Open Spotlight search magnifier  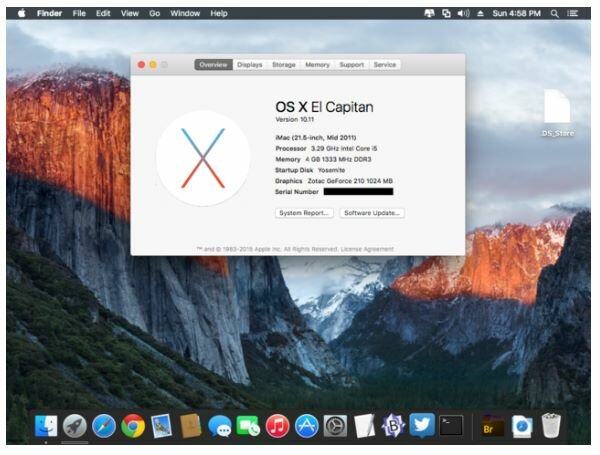tap(554, 13)
